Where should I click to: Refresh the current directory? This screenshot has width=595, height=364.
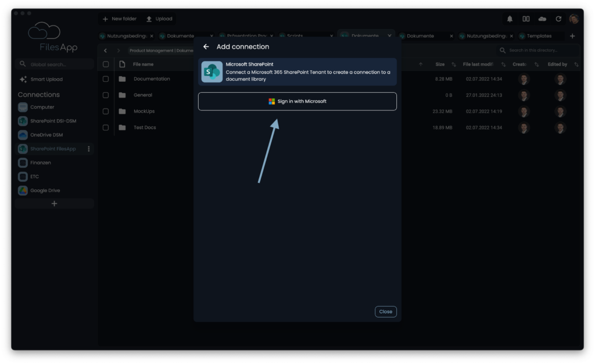point(558,19)
